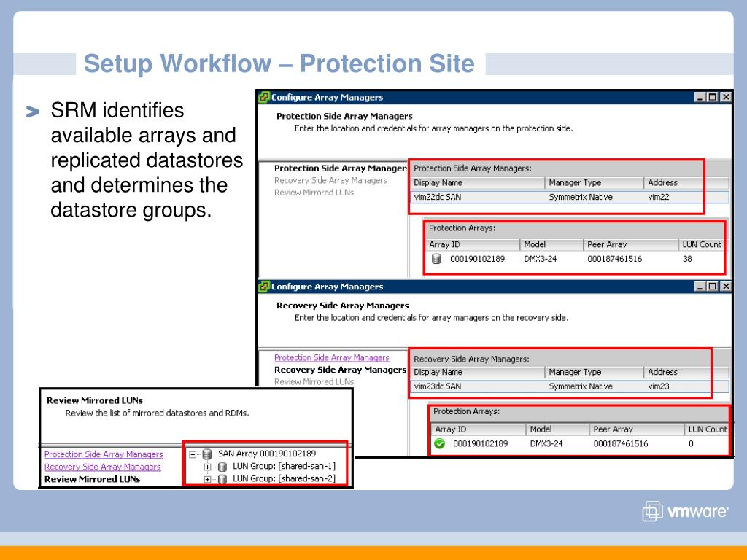Image resolution: width=747 pixels, height=560 pixels.
Task: Click the app icon in the lower Configure Array Managers title bar
Action: coord(264,287)
